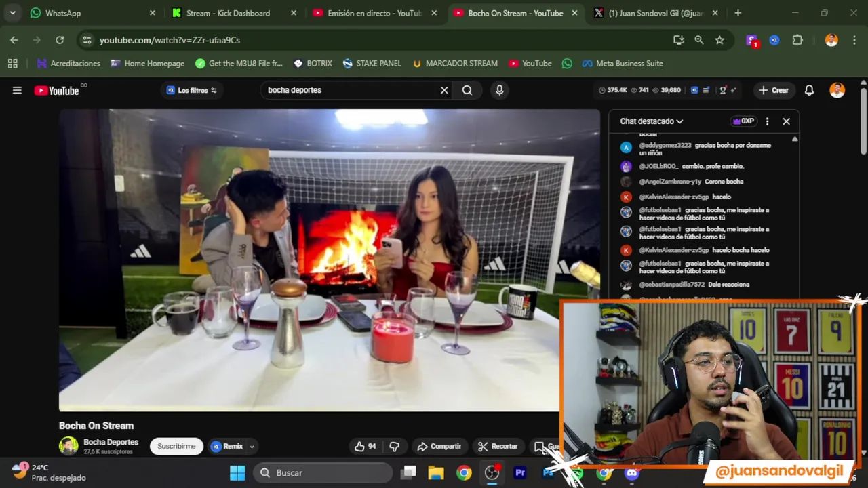Go back in browser history

pyautogui.click(x=14, y=40)
